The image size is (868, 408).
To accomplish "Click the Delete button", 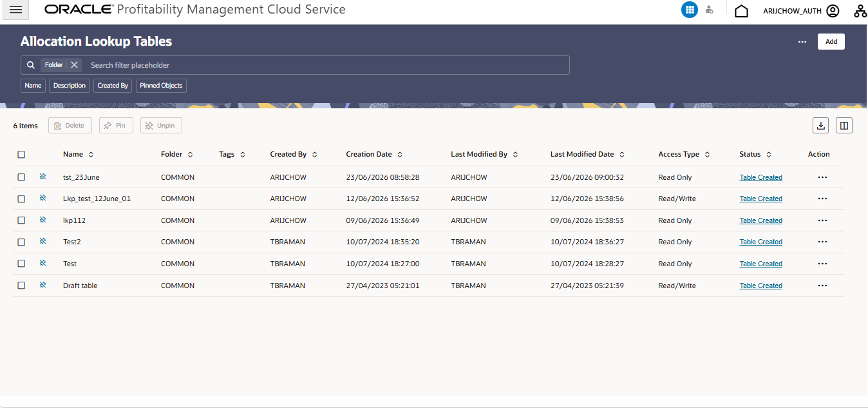I will point(70,126).
